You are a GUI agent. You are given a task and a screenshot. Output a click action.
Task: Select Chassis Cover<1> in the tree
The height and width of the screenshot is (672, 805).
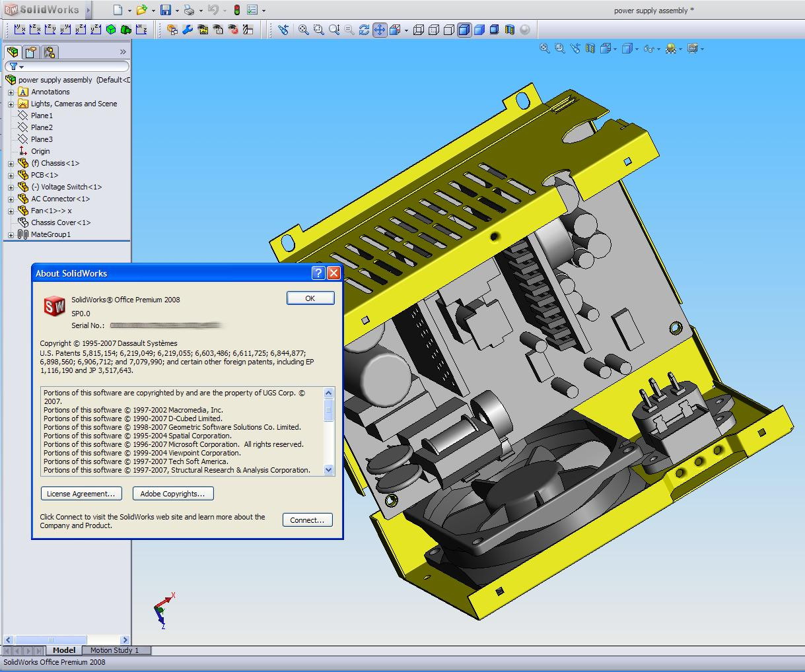tap(61, 222)
